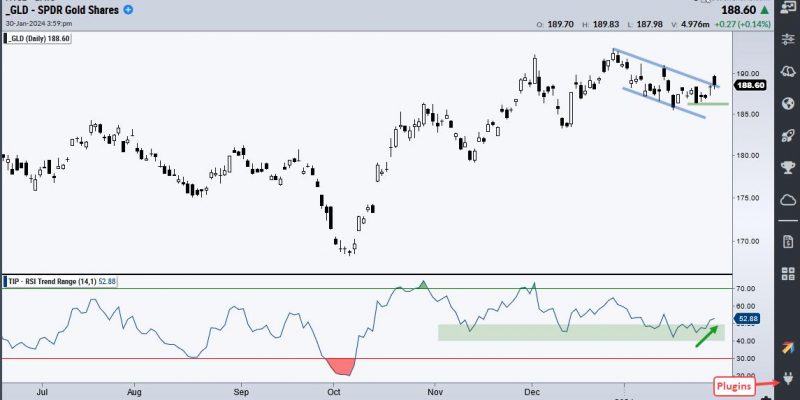Click the 60.00 RSI axis label
Viewport: 800px width, 400px height.
748,306
